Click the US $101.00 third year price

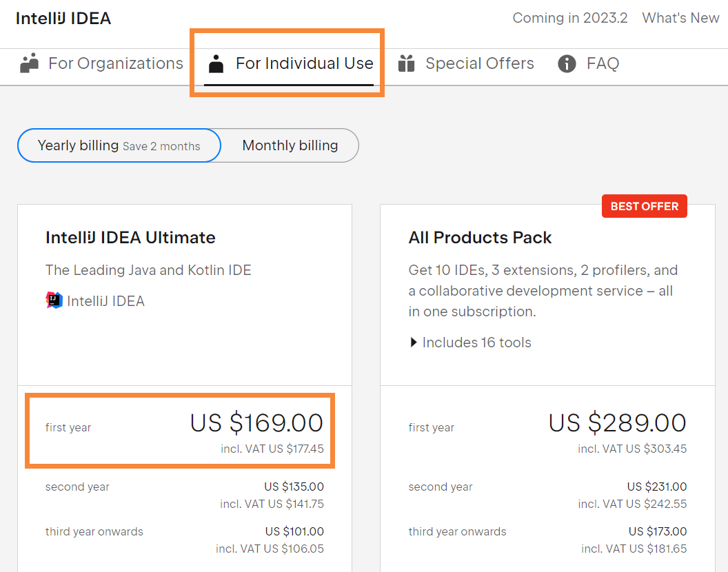click(295, 531)
